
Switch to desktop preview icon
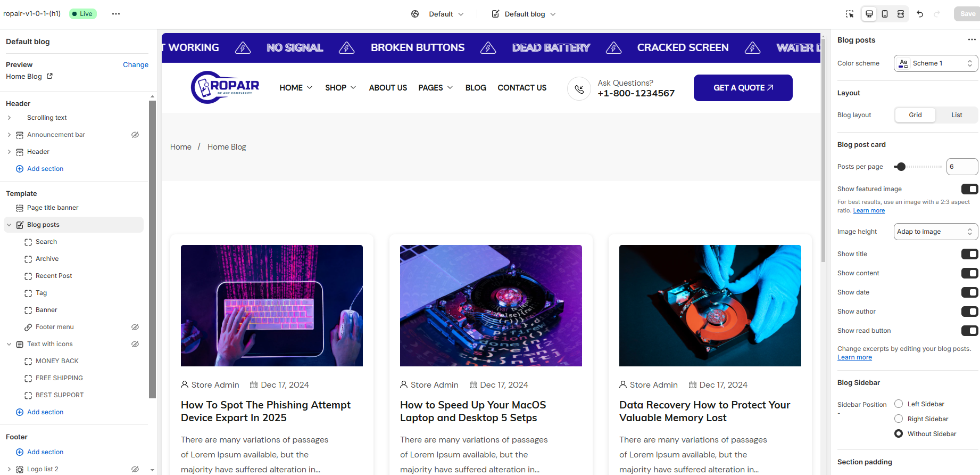point(869,14)
